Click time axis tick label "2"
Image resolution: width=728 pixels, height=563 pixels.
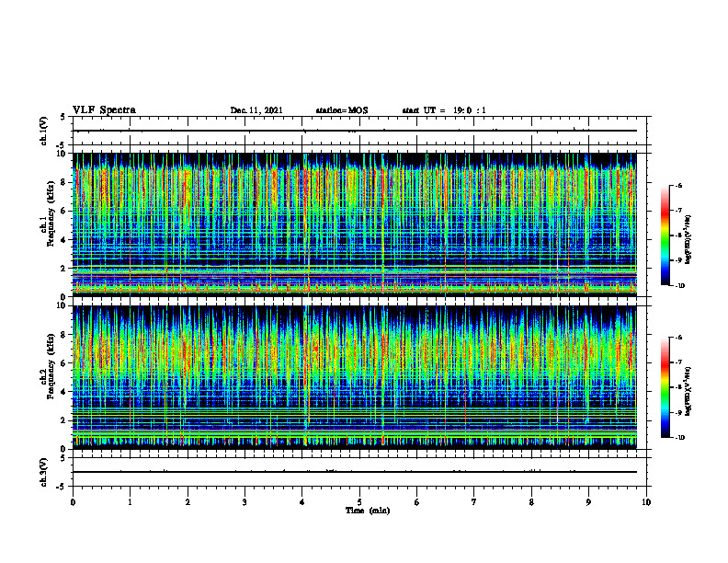tap(188, 502)
